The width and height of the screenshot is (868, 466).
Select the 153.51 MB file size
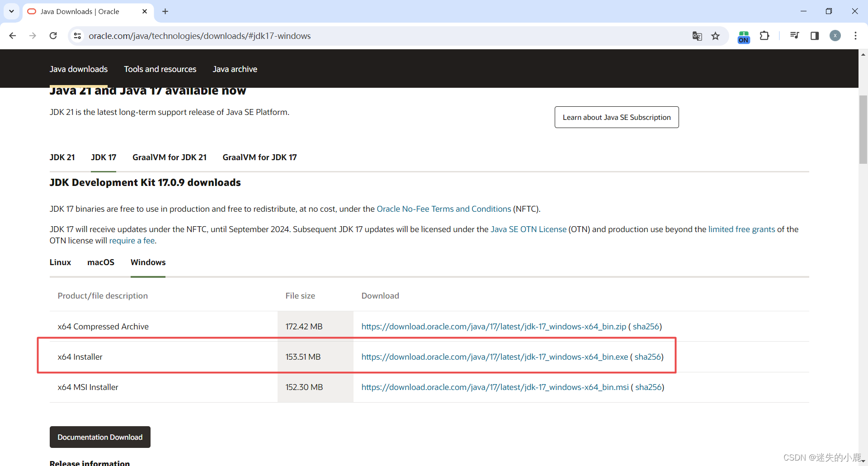[x=303, y=357]
